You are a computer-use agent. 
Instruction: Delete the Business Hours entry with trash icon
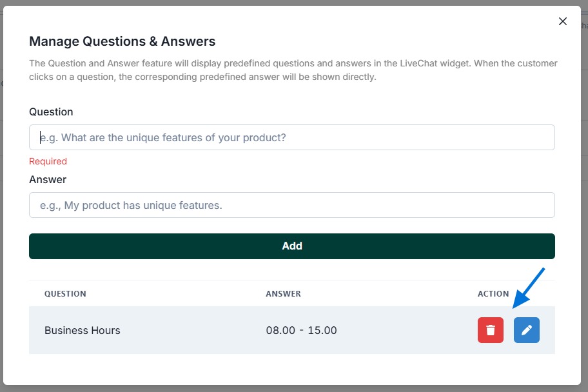coord(490,330)
